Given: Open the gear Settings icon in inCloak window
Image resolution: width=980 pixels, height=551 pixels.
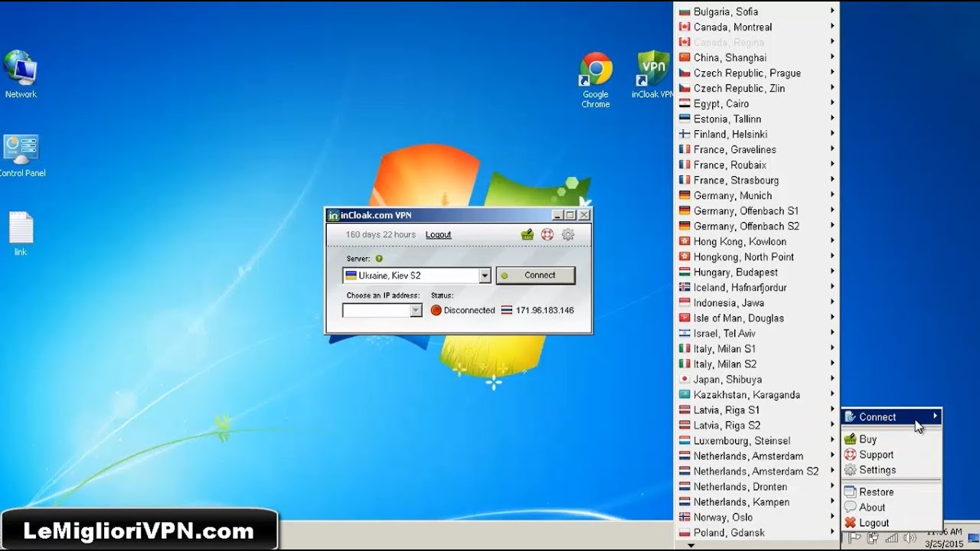Looking at the screenshot, I should (x=568, y=235).
